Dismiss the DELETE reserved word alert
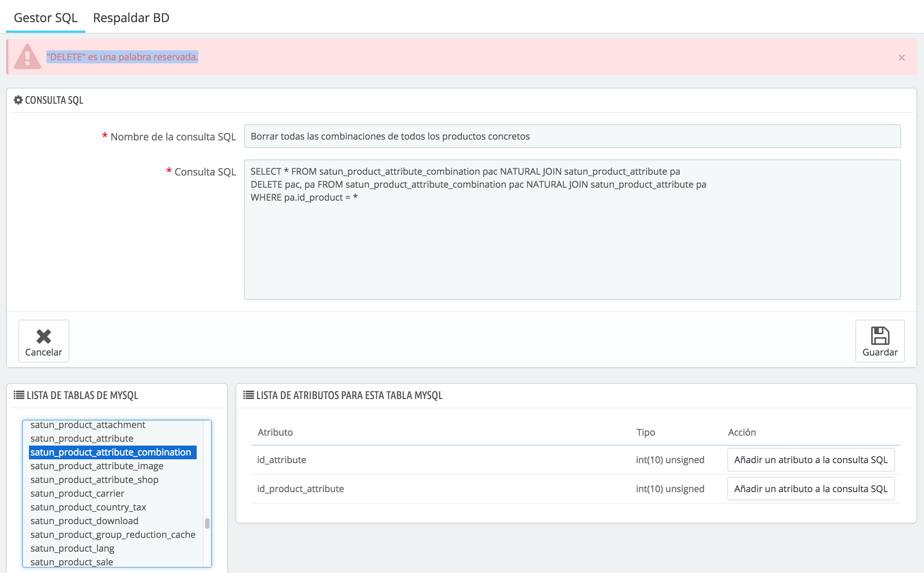The width and height of the screenshot is (924, 573). [x=901, y=58]
